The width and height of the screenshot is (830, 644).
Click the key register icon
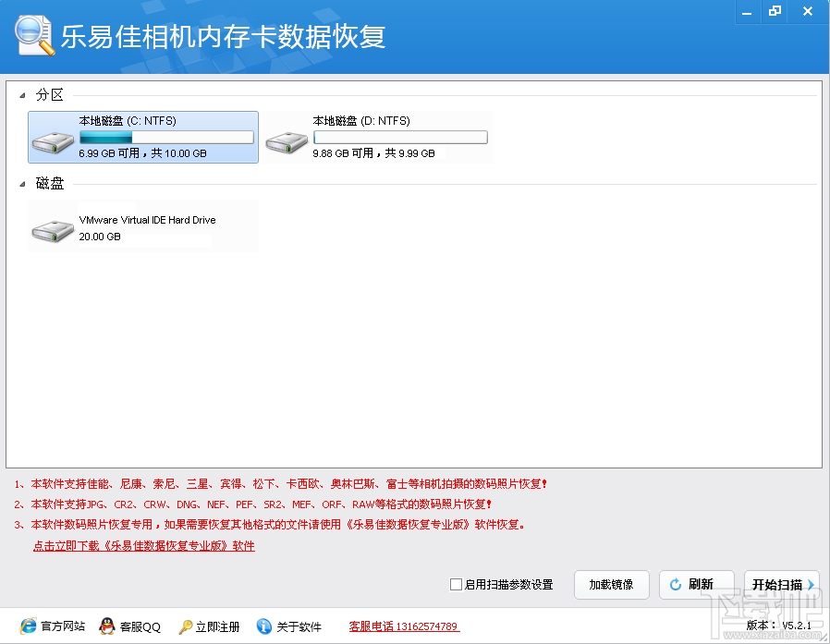coord(185,626)
